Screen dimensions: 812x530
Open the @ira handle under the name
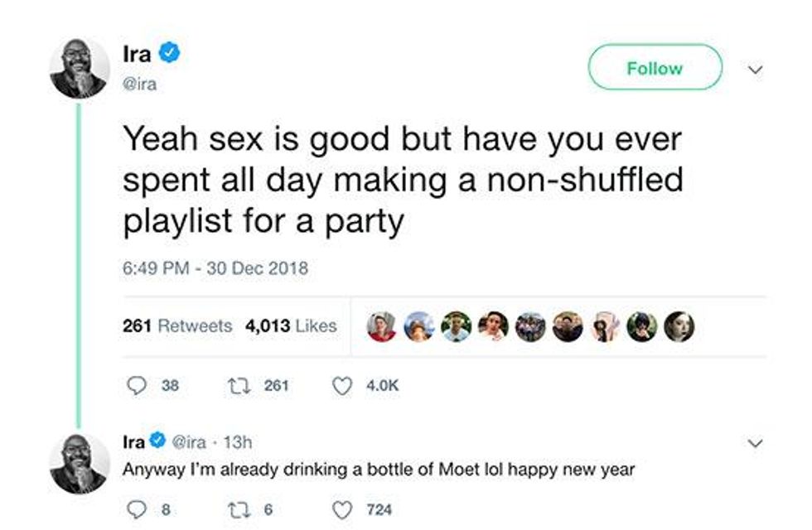[x=139, y=84]
